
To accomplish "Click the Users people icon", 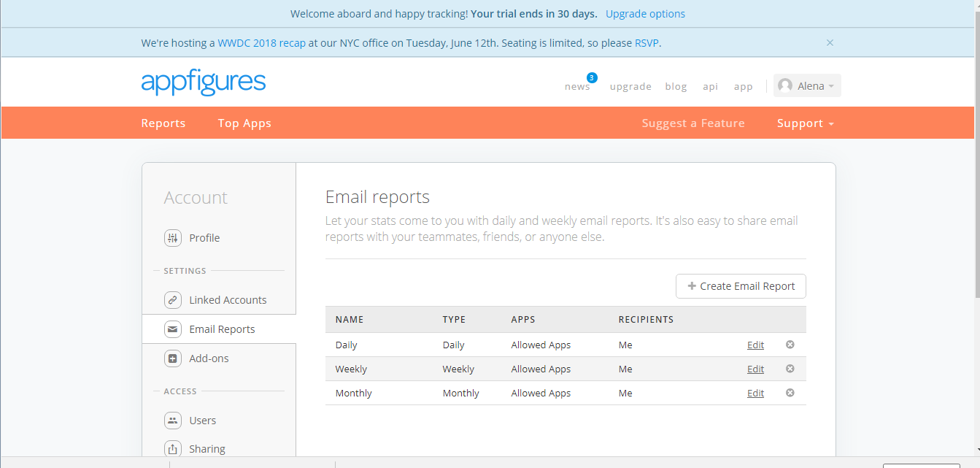I will click(173, 421).
